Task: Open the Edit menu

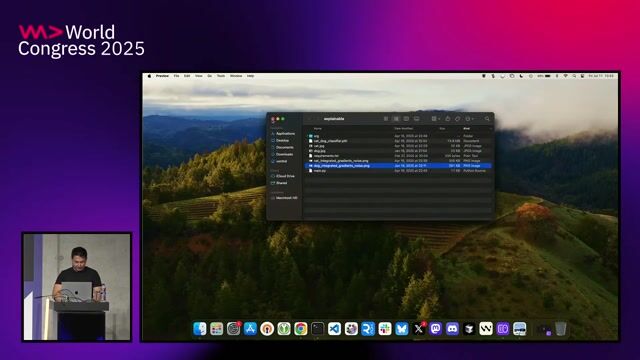Action: coord(187,76)
